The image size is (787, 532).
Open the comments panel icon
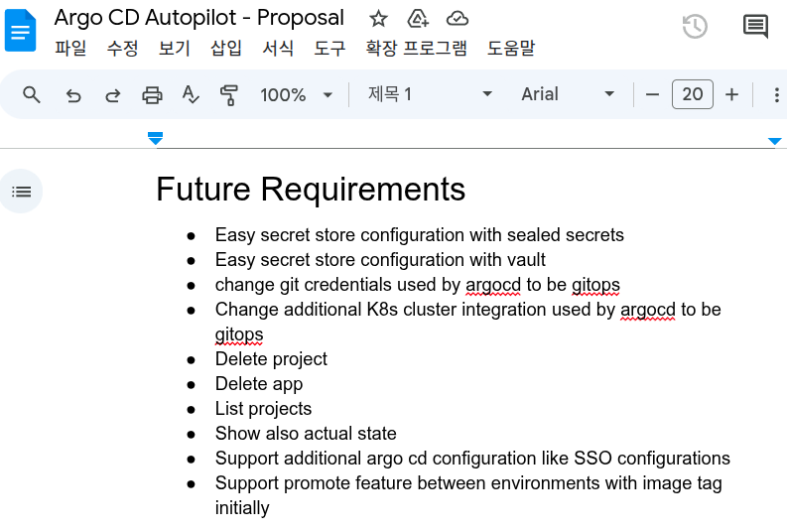(755, 26)
